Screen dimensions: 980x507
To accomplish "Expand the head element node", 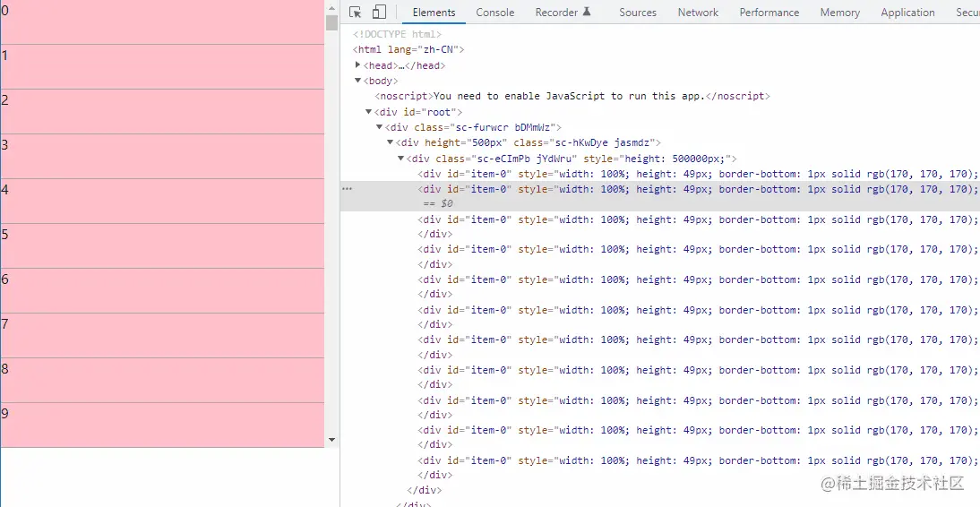I will point(357,65).
